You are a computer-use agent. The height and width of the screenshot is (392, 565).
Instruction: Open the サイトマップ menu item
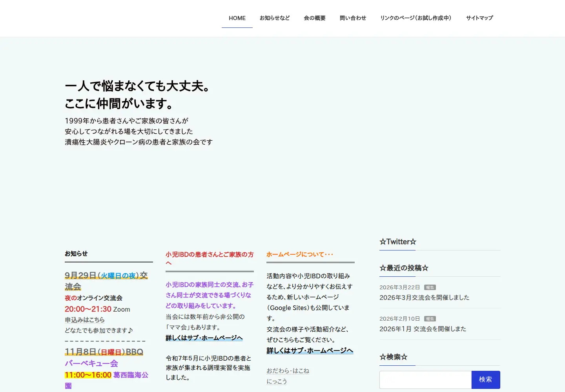click(x=479, y=18)
